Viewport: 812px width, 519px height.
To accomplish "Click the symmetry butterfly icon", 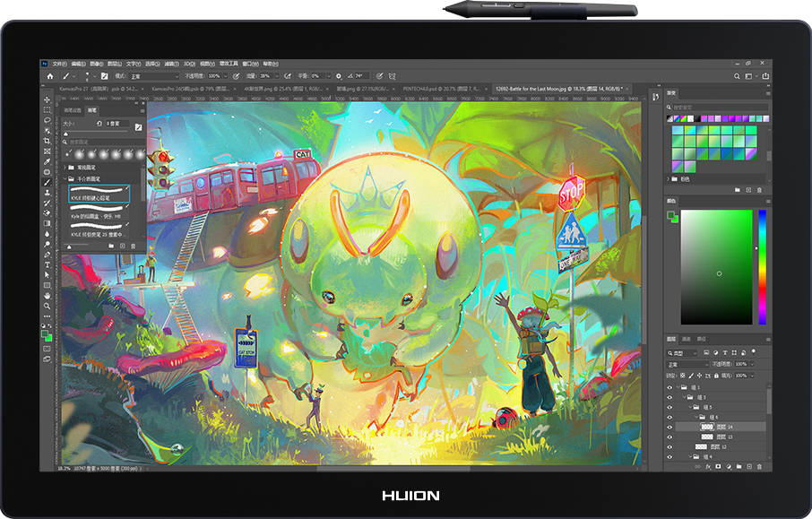I will point(392,76).
